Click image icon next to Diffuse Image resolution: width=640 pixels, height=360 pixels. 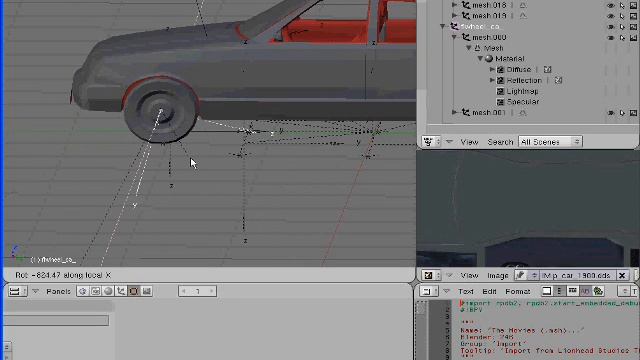tap(547, 70)
